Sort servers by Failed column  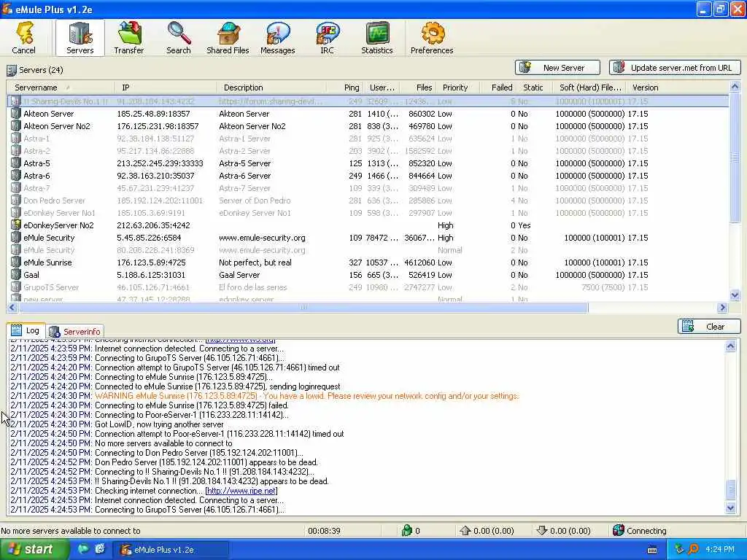(x=496, y=87)
